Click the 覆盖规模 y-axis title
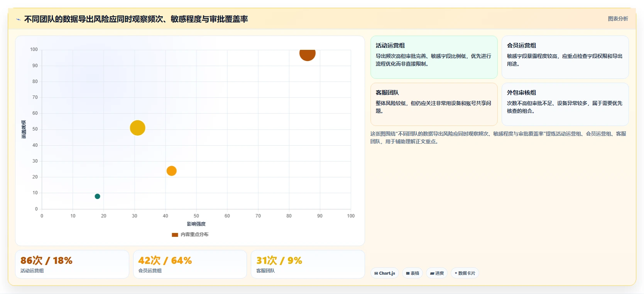Image resolution: width=644 pixels, height=294 pixels. click(x=24, y=129)
